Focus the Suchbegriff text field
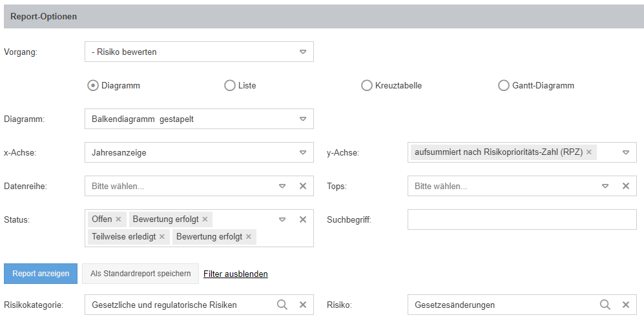This screenshot has width=644, height=324. 522,219
